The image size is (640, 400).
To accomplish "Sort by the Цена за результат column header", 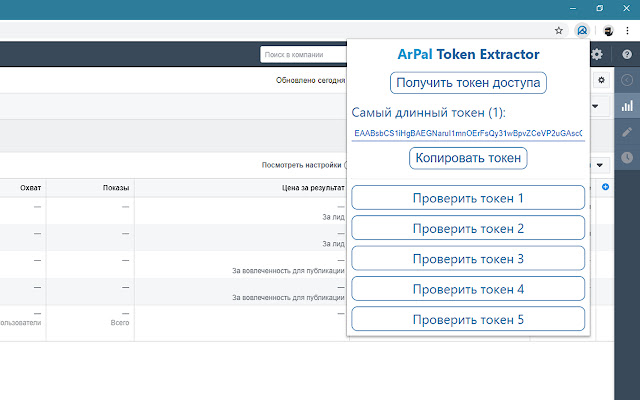I will click(313, 188).
